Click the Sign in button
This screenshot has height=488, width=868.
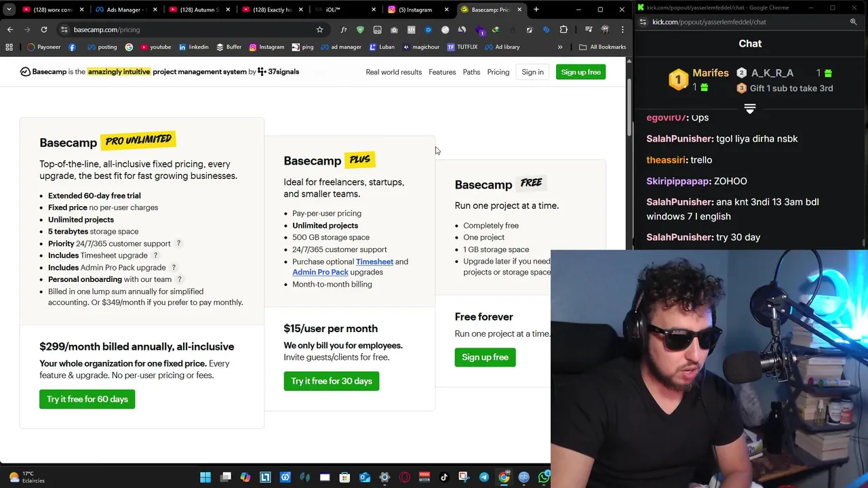pyautogui.click(x=532, y=72)
